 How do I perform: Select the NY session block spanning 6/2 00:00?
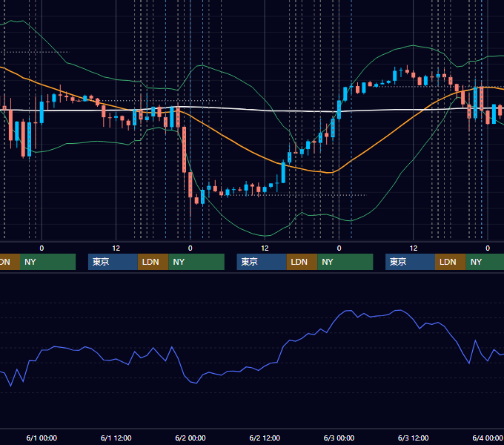click(196, 262)
